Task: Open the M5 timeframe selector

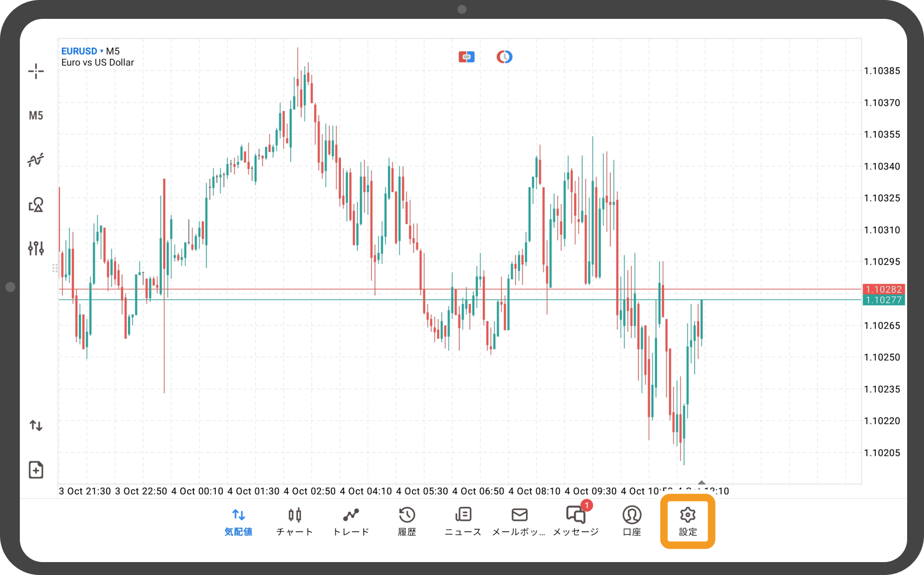Action: pyautogui.click(x=36, y=116)
